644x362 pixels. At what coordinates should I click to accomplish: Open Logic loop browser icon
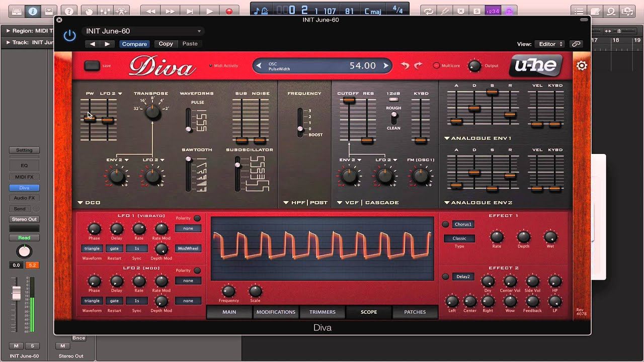pos(611,11)
